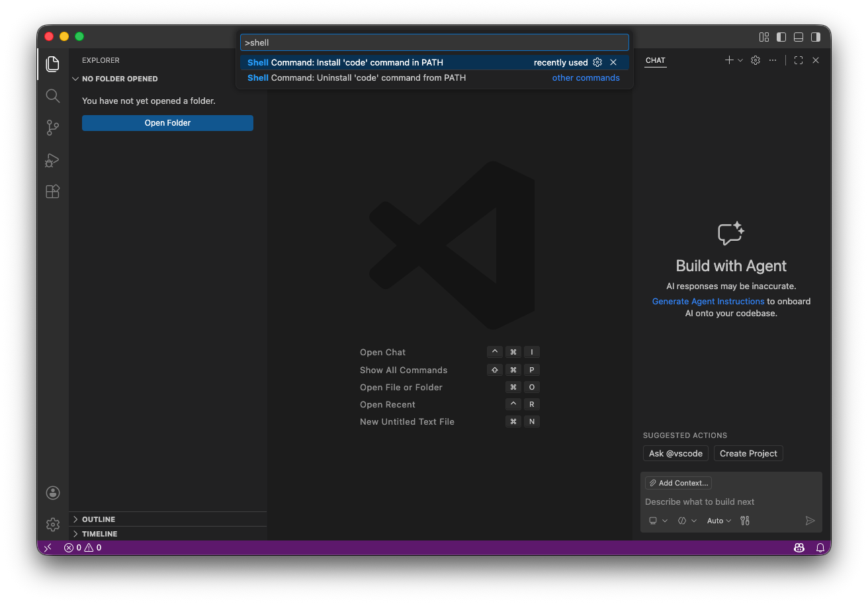Open the Source Control view
This screenshot has height=604, width=868.
click(x=53, y=128)
